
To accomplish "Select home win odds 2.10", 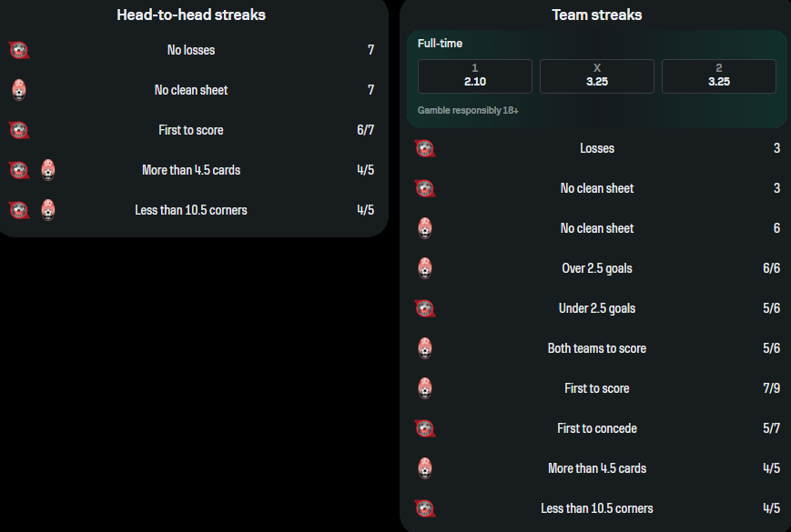I will tap(475, 76).
